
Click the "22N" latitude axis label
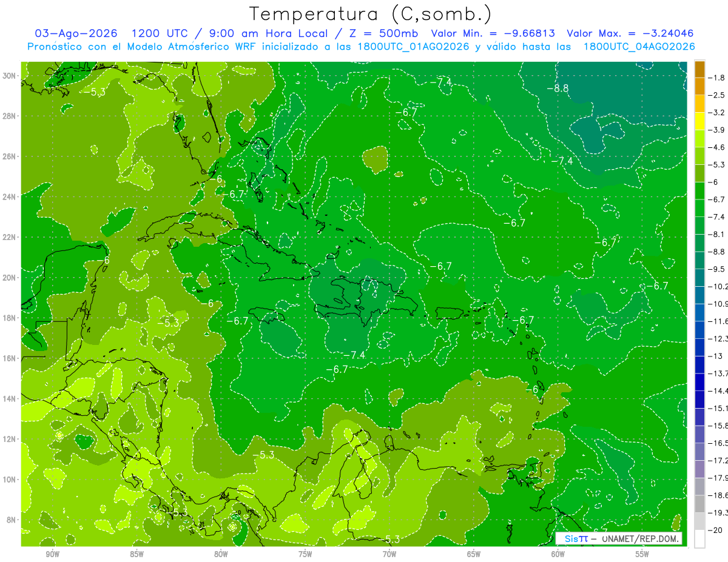[x=8, y=237]
